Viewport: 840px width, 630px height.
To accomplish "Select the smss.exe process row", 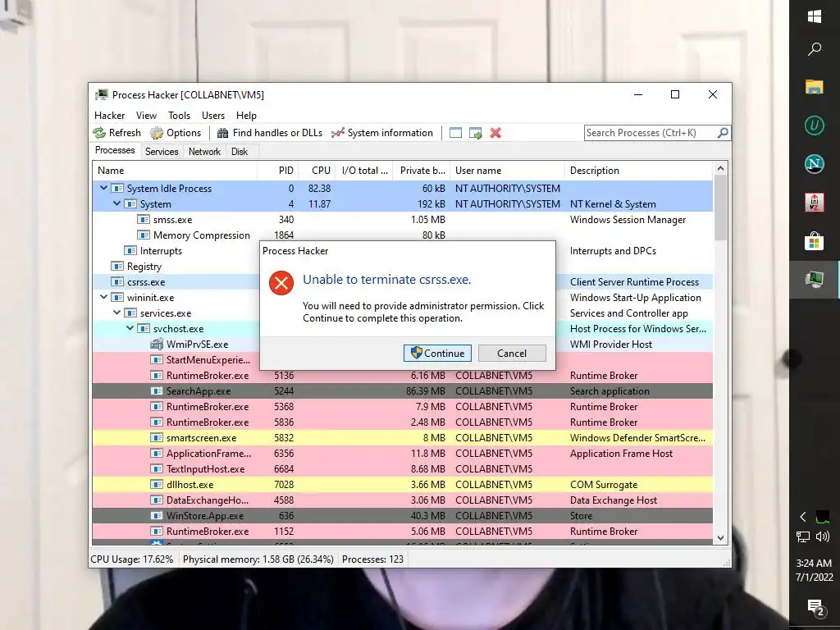I will pyautogui.click(x=402, y=220).
